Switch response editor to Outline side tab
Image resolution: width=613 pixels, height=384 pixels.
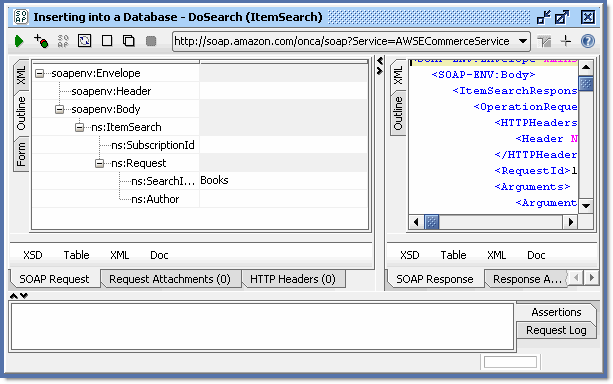coord(398,113)
